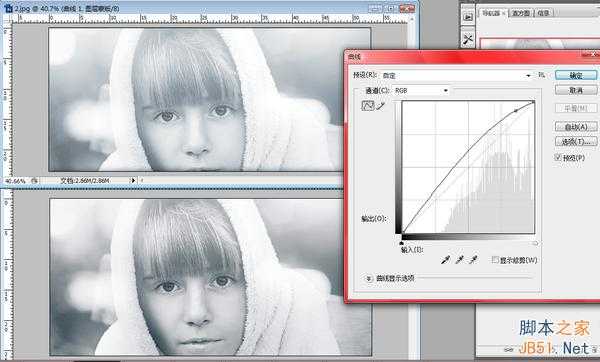Click the Auto (A) button
The height and width of the screenshot is (362, 600).
click(x=576, y=127)
